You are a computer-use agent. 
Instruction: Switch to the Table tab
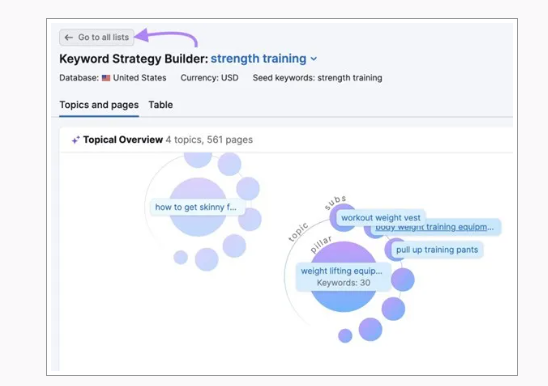[160, 105]
